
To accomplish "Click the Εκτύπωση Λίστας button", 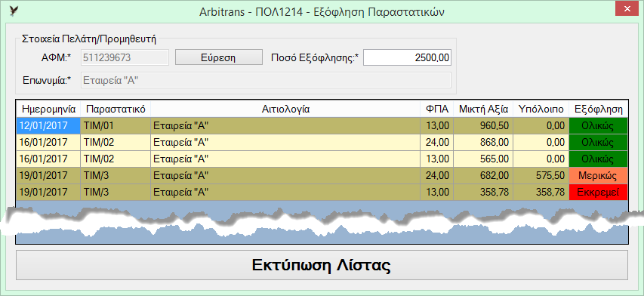I will click(322, 265).
